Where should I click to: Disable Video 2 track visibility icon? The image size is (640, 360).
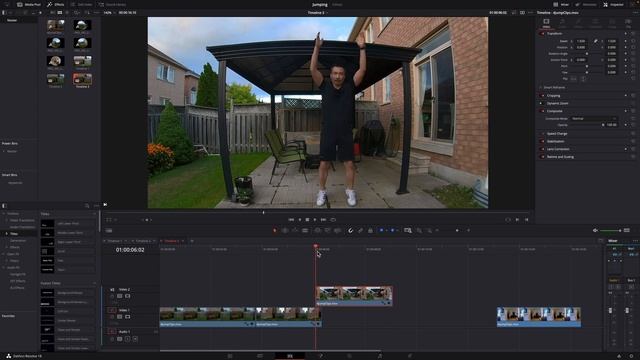pyautogui.click(x=127, y=296)
